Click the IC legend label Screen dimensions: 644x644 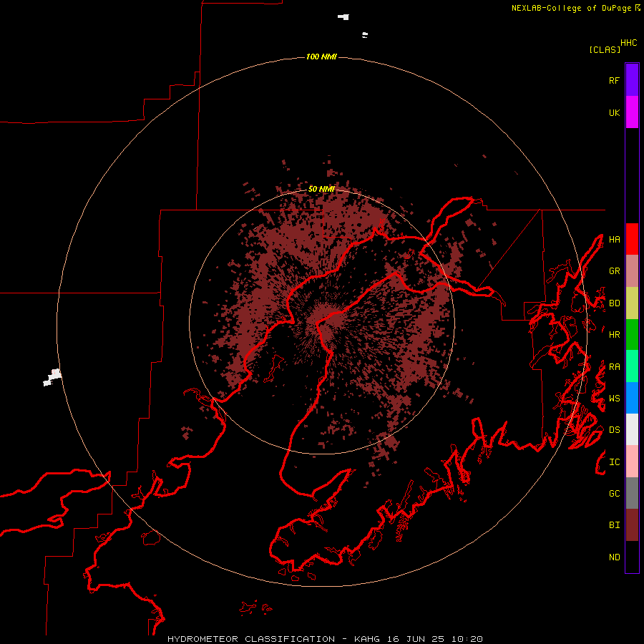pyautogui.click(x=614, y=462)
